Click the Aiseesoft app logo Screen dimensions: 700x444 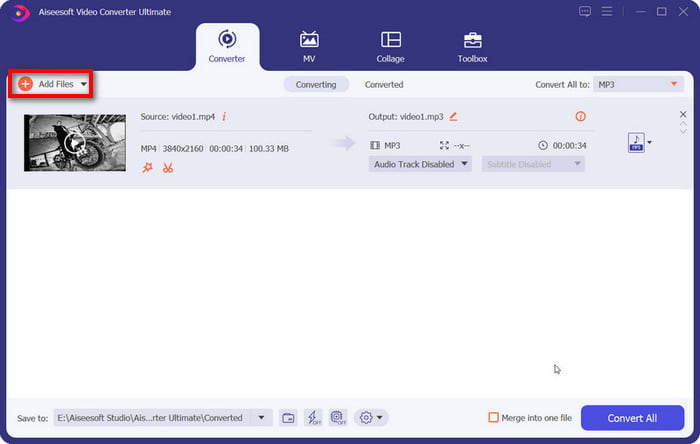(20, 12)
